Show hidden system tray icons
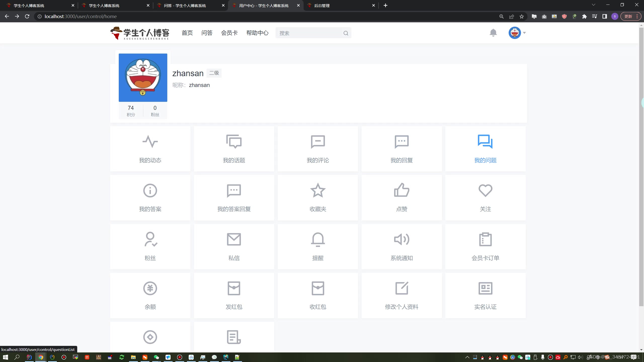 467,357
